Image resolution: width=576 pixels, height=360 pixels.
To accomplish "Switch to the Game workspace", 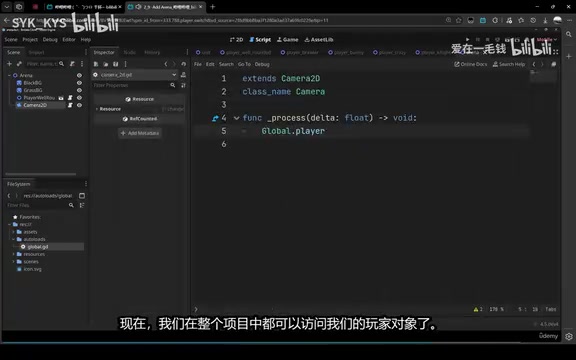I will tap(287, 40).
